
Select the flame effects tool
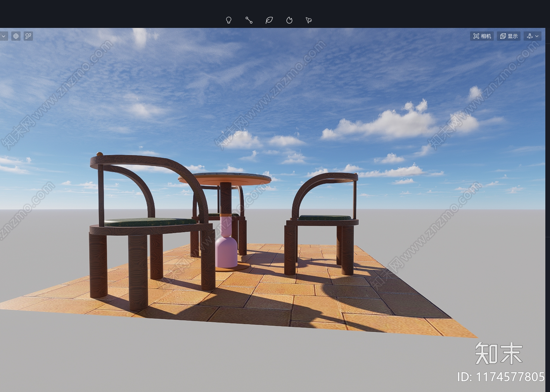pyautogui.click(x=289, y=20)
